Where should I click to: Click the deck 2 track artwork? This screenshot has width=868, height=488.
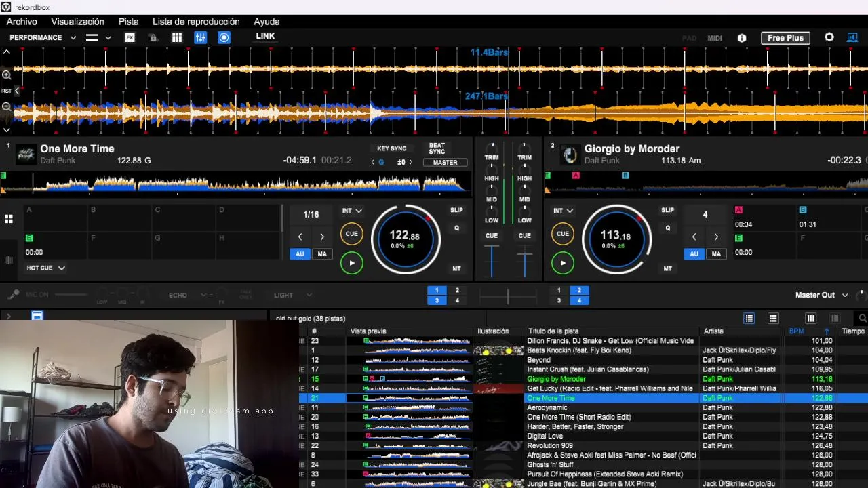570,155
